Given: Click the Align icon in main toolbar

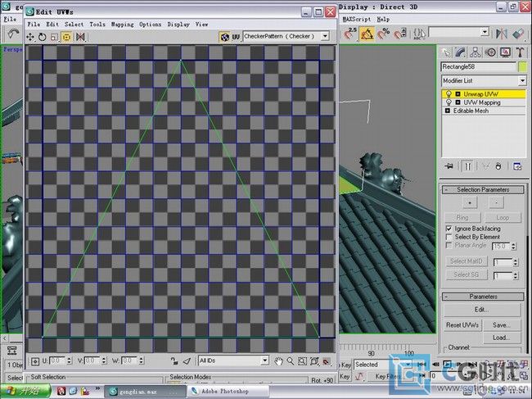Looking at the screenshot, I should pyautogui.click(x=518, y=34).
